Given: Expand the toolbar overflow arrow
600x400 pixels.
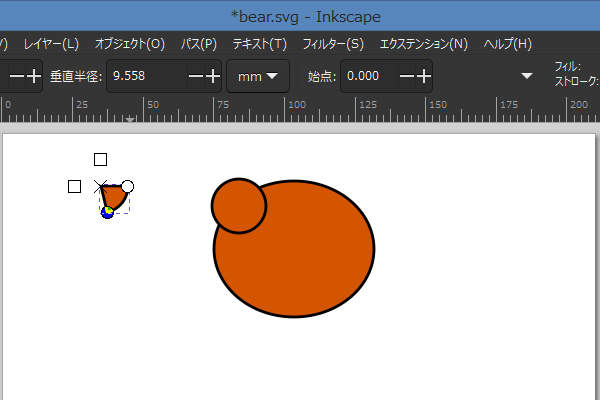Looking at the screenshot, I should pos(527,76).
